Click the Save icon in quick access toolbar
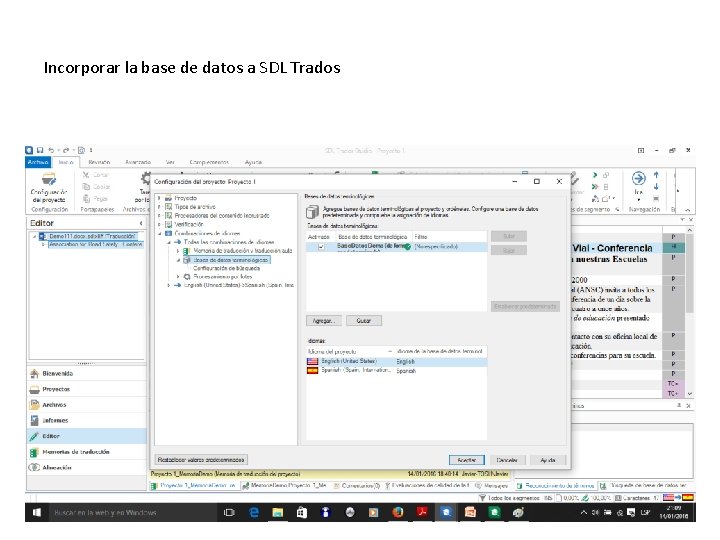Viewport: 720px width, 540px height. (40, 150)
